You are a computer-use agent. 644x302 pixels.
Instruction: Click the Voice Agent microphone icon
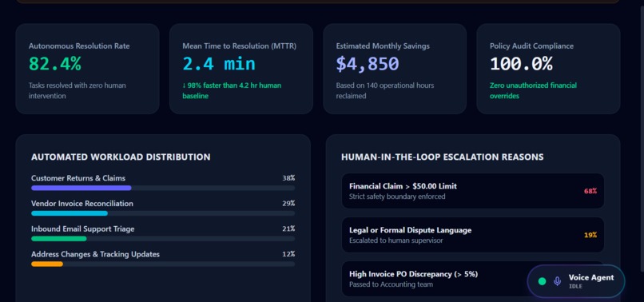[x=557, y=281]
